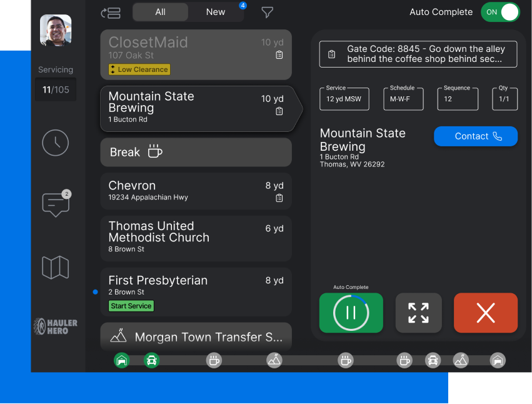This screenshot has width=532, height=404.
Task: Click the landfill icon on Morgan Town card
Action: tap(118, 335)
